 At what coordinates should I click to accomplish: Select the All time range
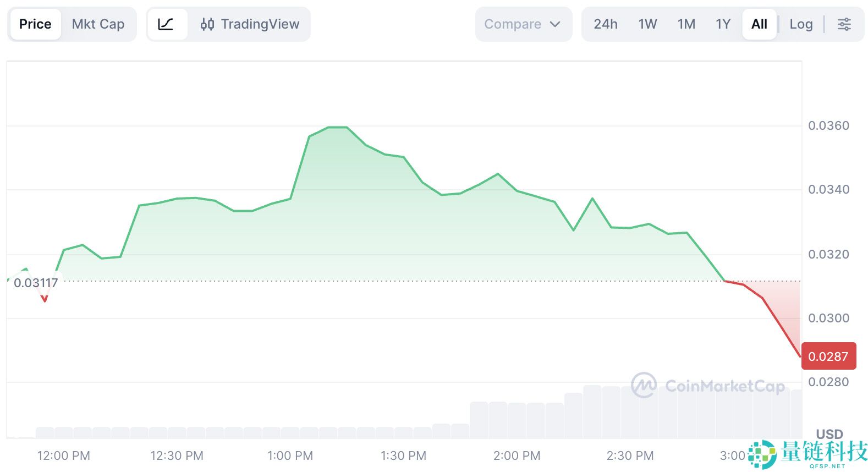759,24
